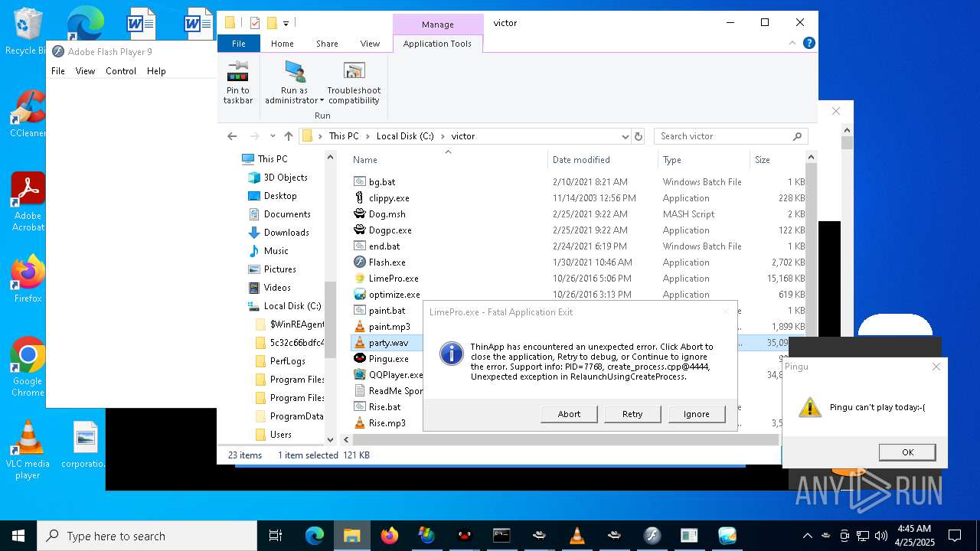Collapse the Explorer ribbon chevron
The image size is (980, 551).
pos(793,44)
